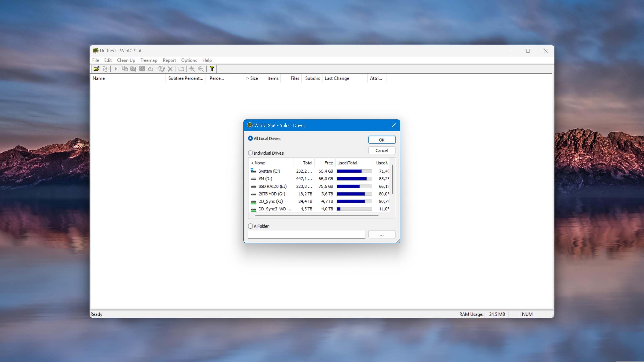Select the A Folder radio button
The image size is (644, 362).
pyautogui.click(x=250, y=226)
